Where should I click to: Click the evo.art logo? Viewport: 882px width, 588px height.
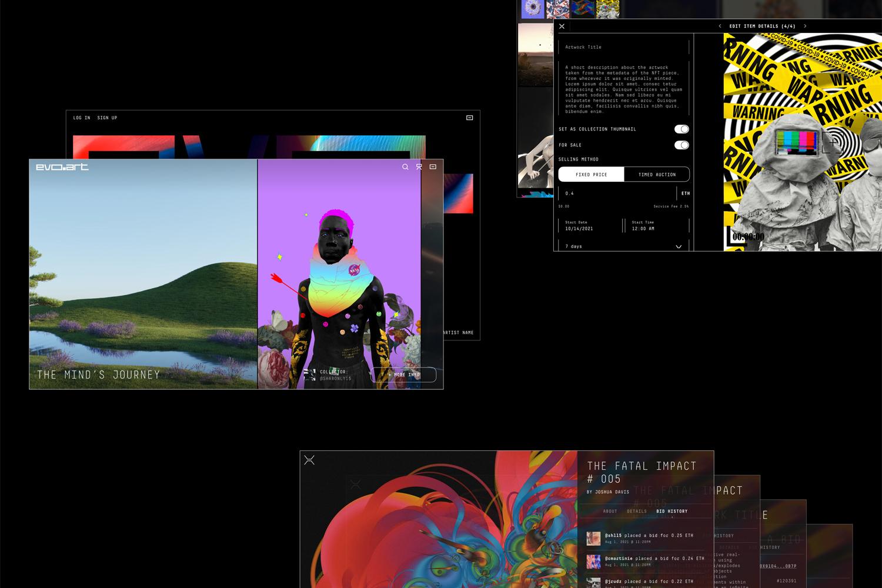click(x=62, y=167)
